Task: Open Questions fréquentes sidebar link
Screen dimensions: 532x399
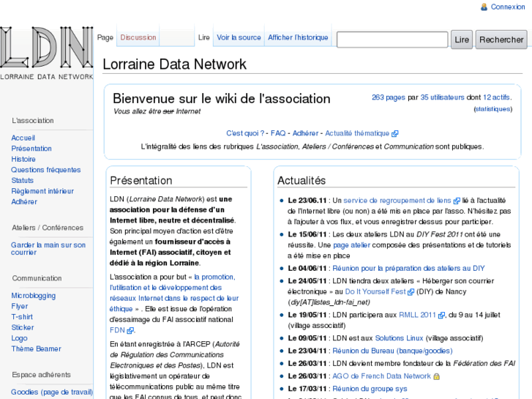Action: pyautogui.click(x=46, y=170)
